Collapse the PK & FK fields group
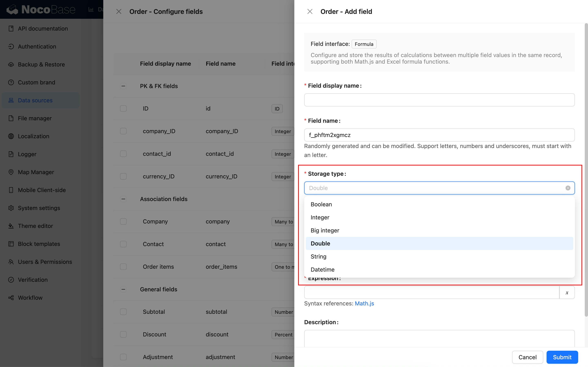Screen dimensions: 588x367 (x=123, y=86)
